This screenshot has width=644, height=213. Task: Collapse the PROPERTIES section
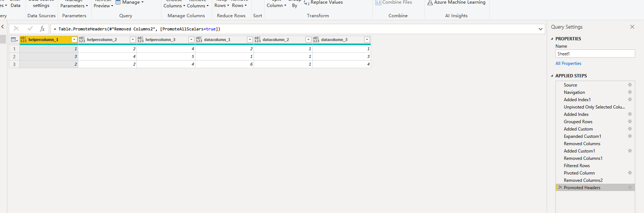552,38
